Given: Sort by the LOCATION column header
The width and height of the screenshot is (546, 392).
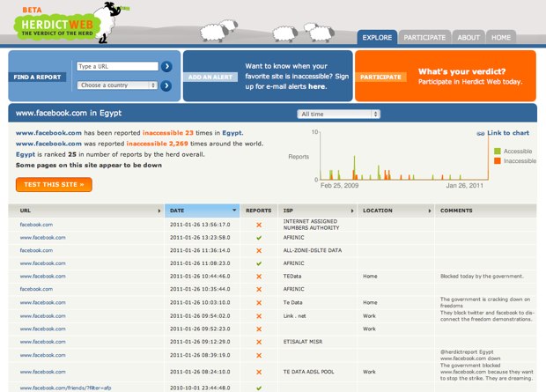Looking at the screenshot, I should pos(395,211).
